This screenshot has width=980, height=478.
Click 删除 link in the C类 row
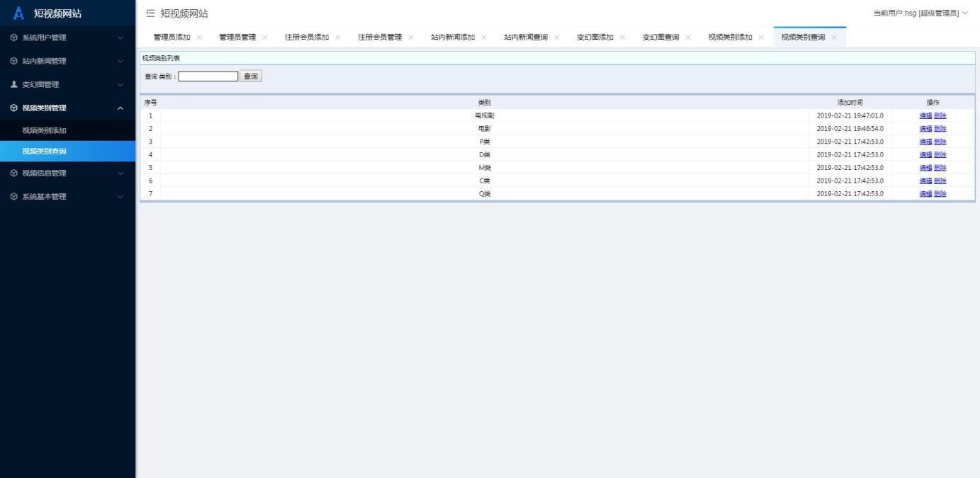940,181
